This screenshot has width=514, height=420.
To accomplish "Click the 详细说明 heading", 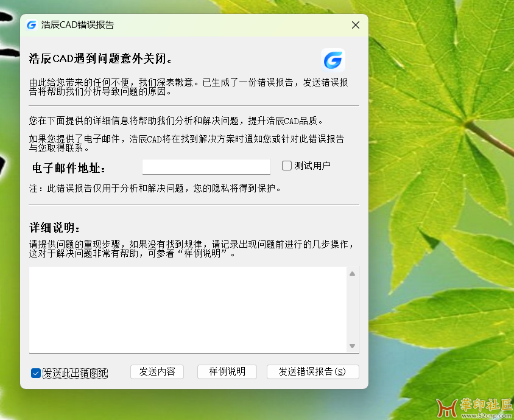I will [54, 228].
